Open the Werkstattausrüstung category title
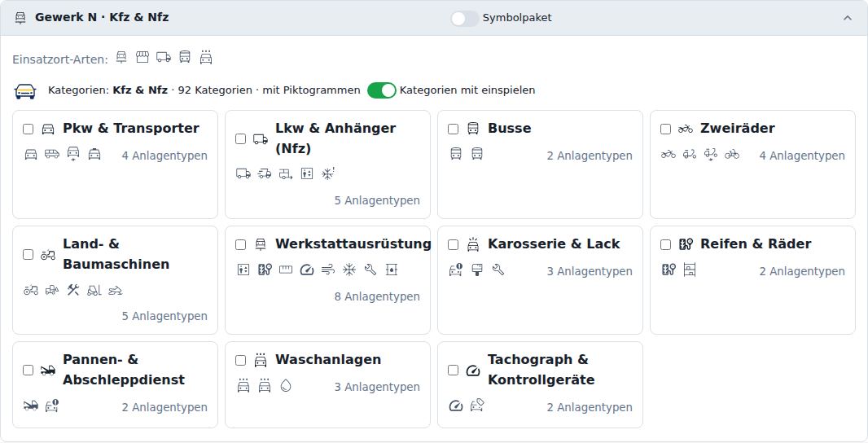This screenshot has width=868, height=443. pyautogui.click(x=353, y=244)
